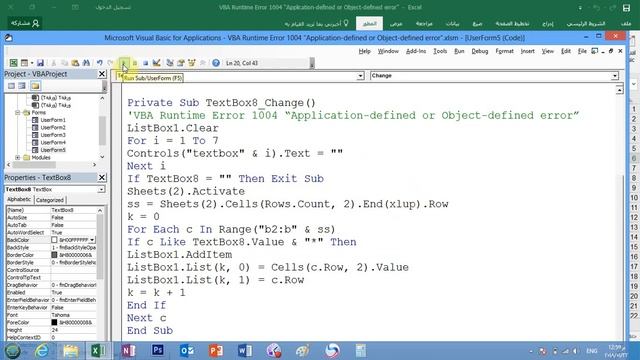
Task: Click the Undo arrow in VBA toolbar
Action: 100,63
